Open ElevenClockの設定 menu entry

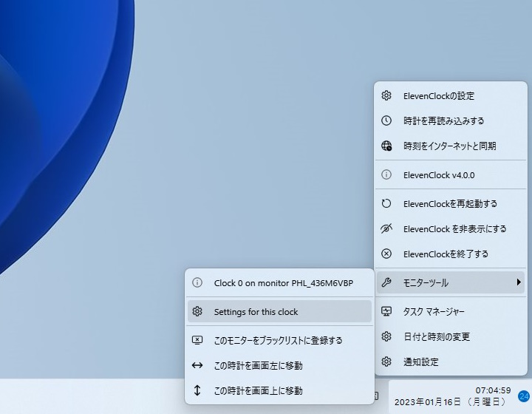coord(451,96)
